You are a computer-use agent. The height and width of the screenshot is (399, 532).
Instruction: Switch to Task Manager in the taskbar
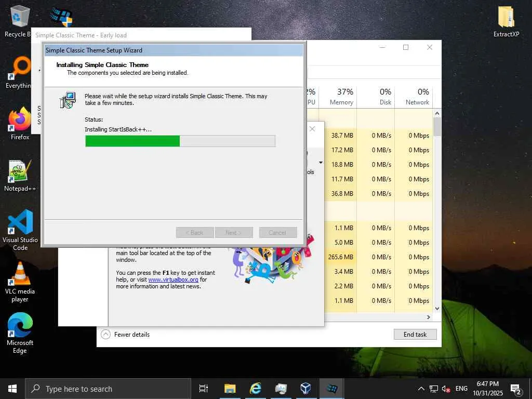(281, 389)
